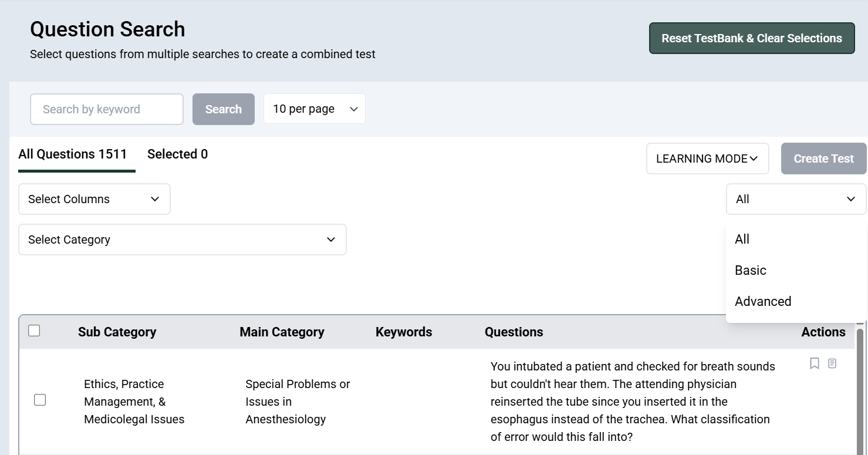
Task: Change the 10 per page setting
Action: tap(315, 109)
